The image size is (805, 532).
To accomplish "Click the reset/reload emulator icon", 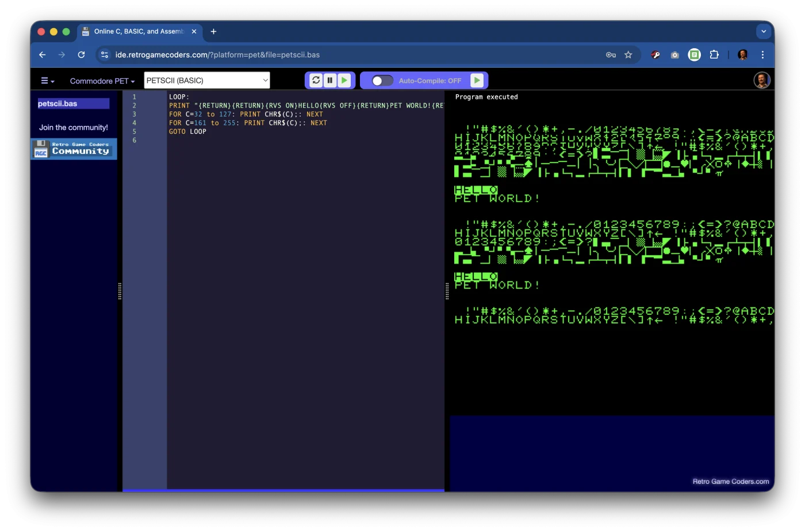I will coord(316,80).
